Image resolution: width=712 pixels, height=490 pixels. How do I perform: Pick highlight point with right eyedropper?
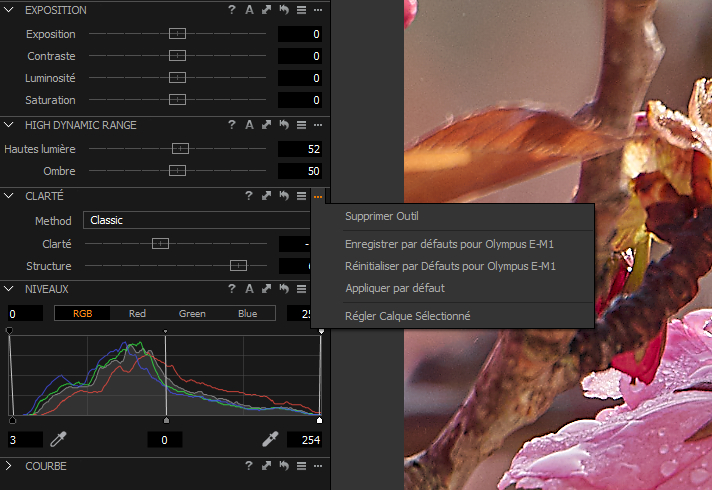point(270,439)
